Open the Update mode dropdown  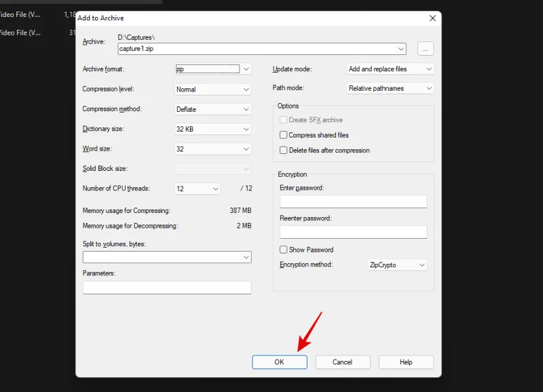coord(428,68)
